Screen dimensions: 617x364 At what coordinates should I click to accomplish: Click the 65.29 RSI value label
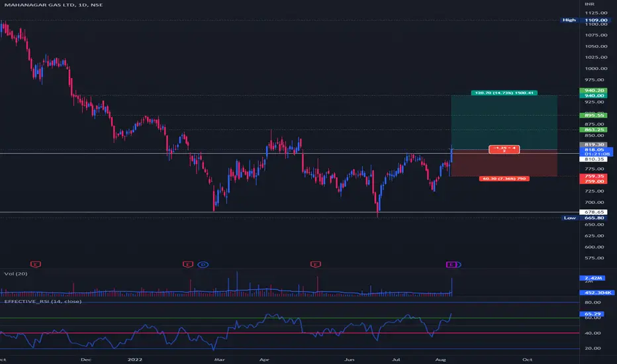[593, 314]
